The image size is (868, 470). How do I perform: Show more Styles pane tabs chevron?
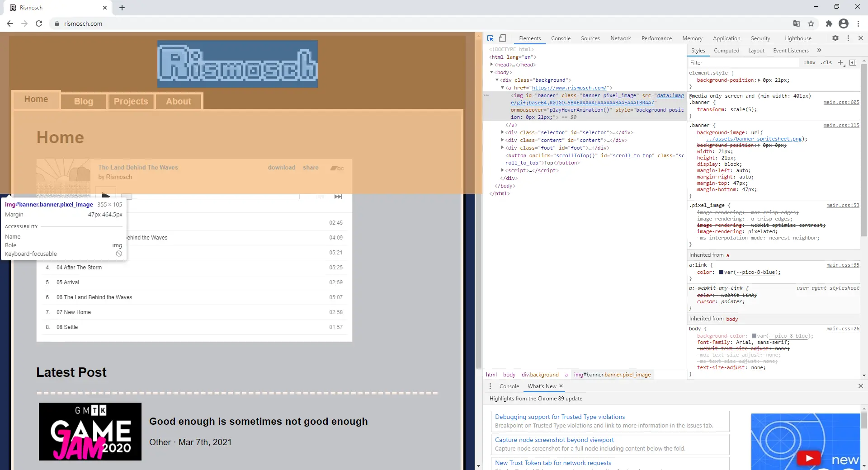[819, 51]
